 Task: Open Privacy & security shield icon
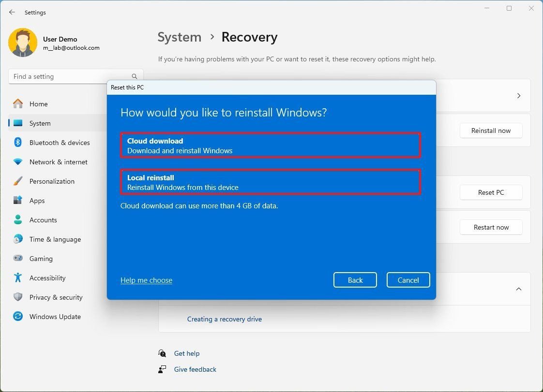18,297
